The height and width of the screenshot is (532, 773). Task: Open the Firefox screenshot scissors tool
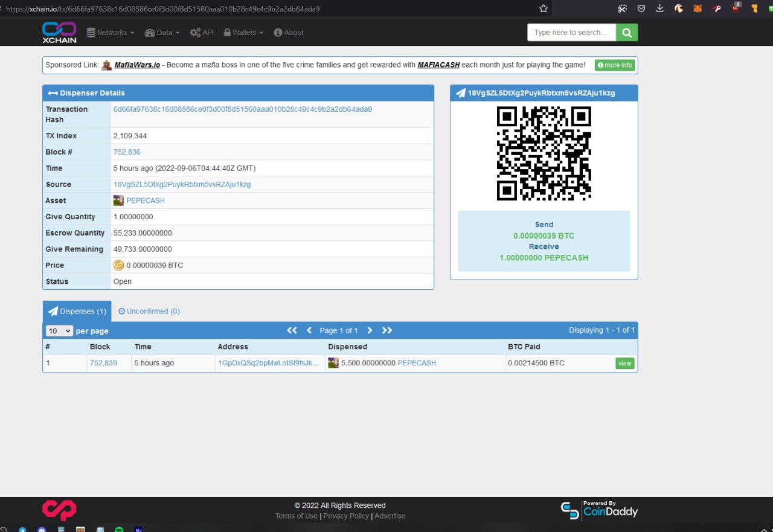[x=623, y=8]
